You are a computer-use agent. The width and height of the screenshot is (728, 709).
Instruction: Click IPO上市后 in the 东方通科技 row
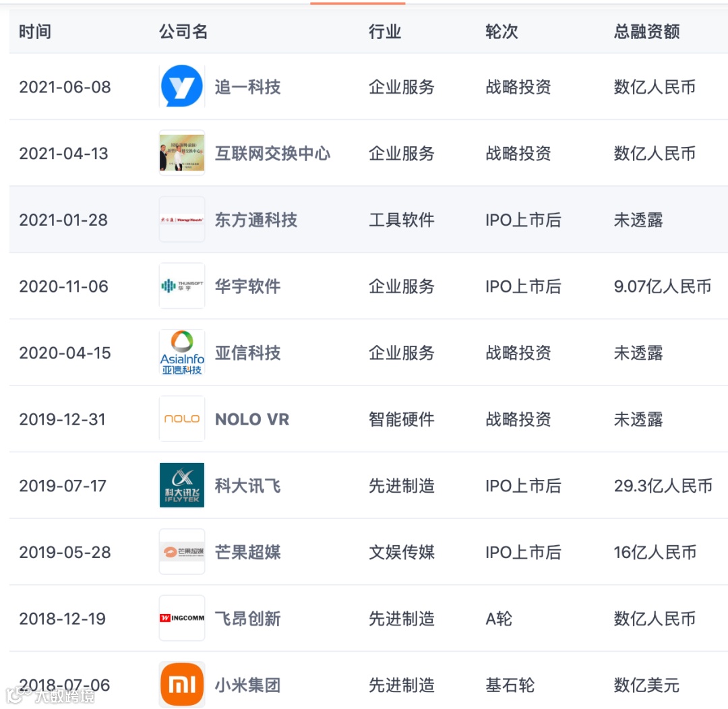tap(523, 220)
